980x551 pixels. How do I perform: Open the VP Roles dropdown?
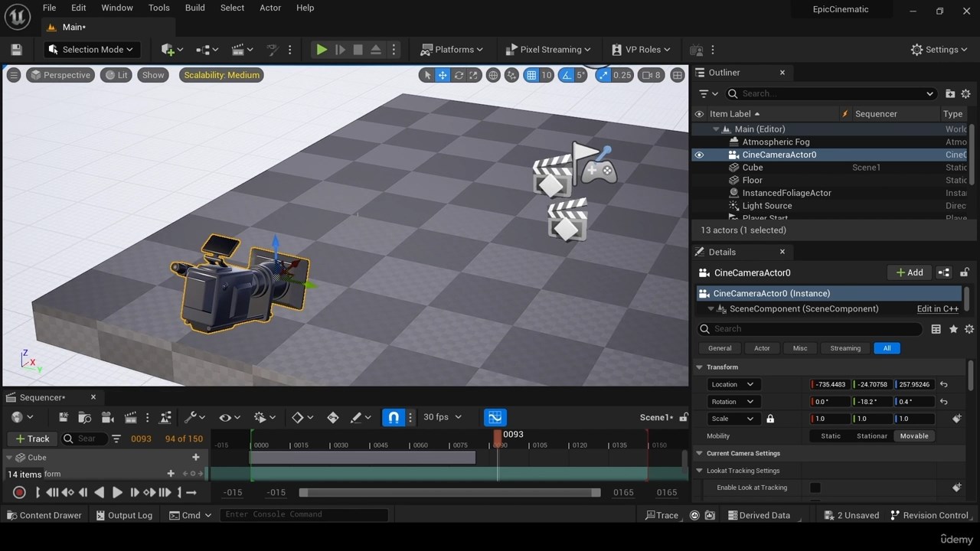coord(642,50)
